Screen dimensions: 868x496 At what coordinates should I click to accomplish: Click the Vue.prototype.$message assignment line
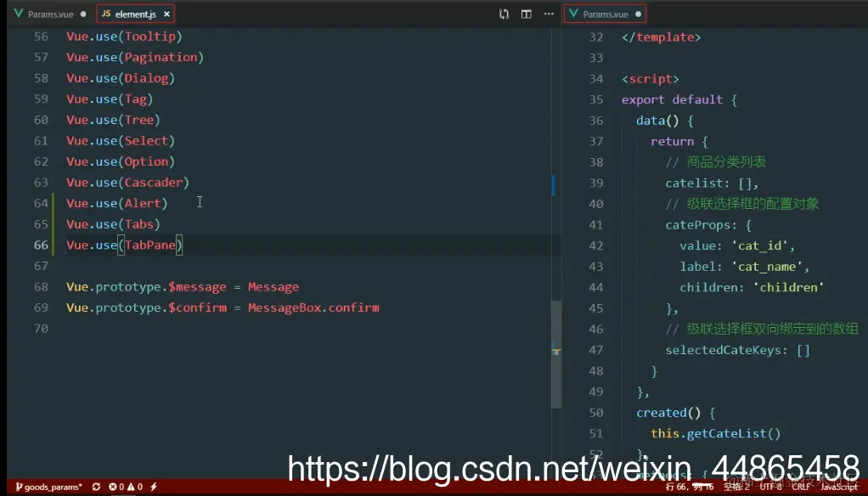pyautogui.click(x=183, y=287)
